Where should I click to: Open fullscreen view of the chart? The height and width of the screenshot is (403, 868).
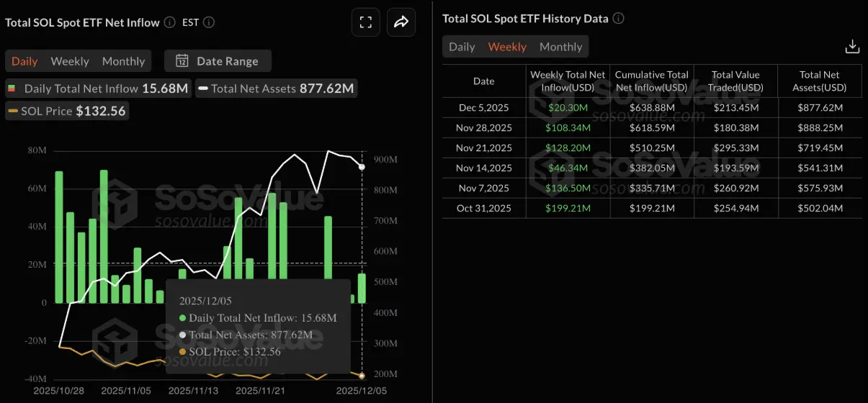[365, 22]
